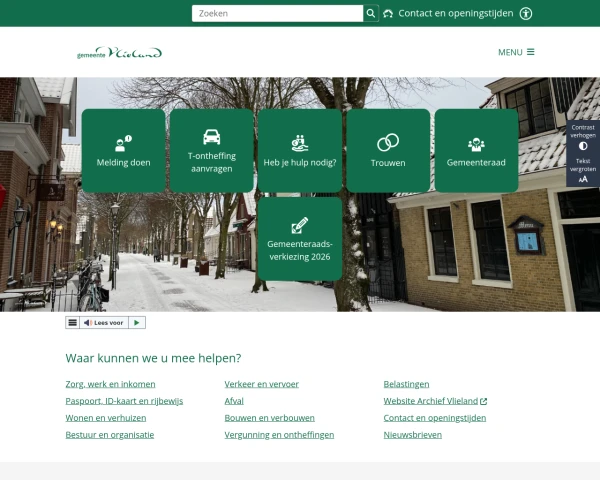
Task: Open the MENU hamburger
Action: 516,52
